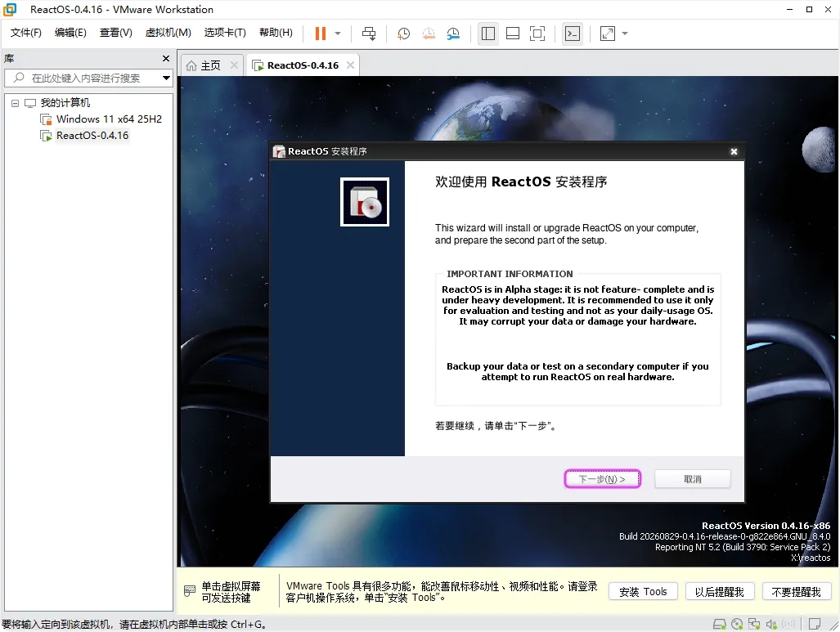
Task: Click the 欢迎使用 ReactOS 安装程序 heading
Action: (521, 182)
